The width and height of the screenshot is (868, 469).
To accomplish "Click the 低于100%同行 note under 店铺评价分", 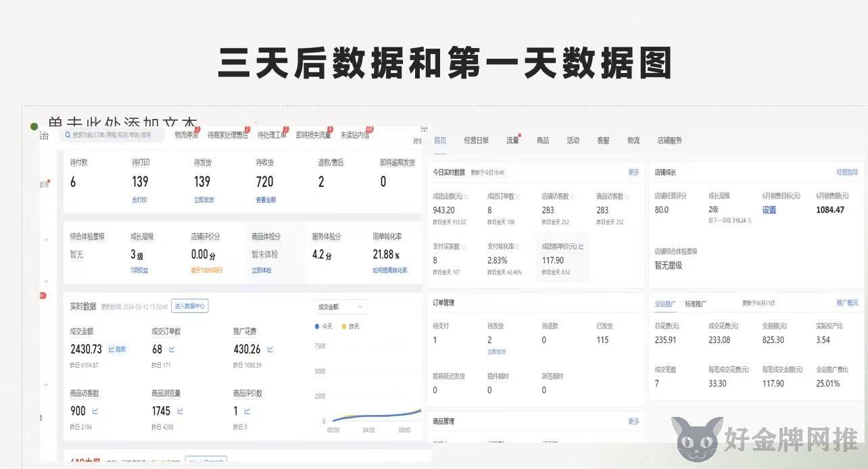I will tap(207, 270).
